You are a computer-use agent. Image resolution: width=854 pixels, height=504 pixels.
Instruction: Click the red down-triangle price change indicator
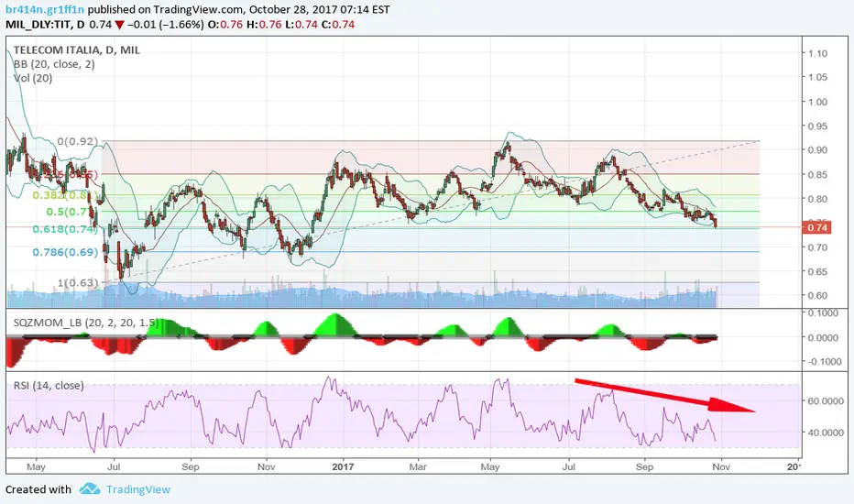pyautogui.click(x=119, y=25)
